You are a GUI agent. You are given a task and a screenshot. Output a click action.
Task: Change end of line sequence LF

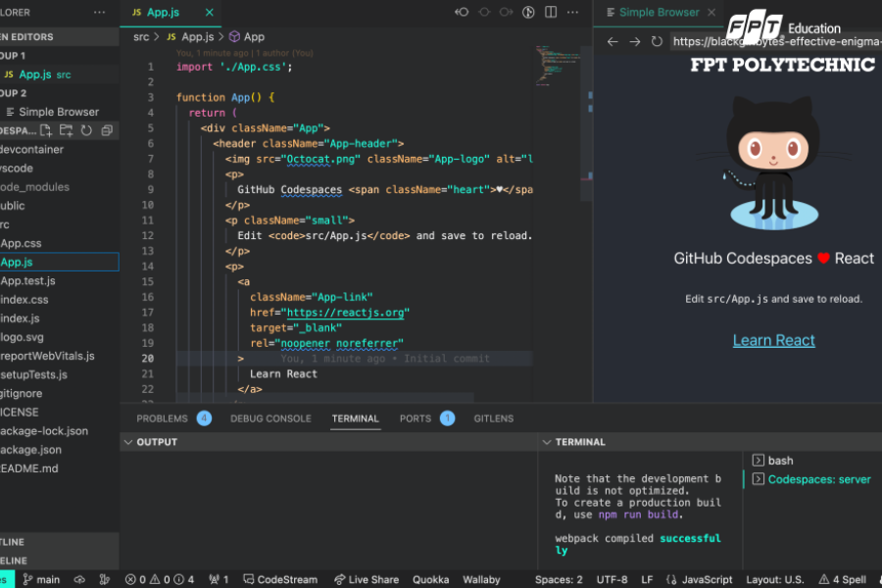647,579
